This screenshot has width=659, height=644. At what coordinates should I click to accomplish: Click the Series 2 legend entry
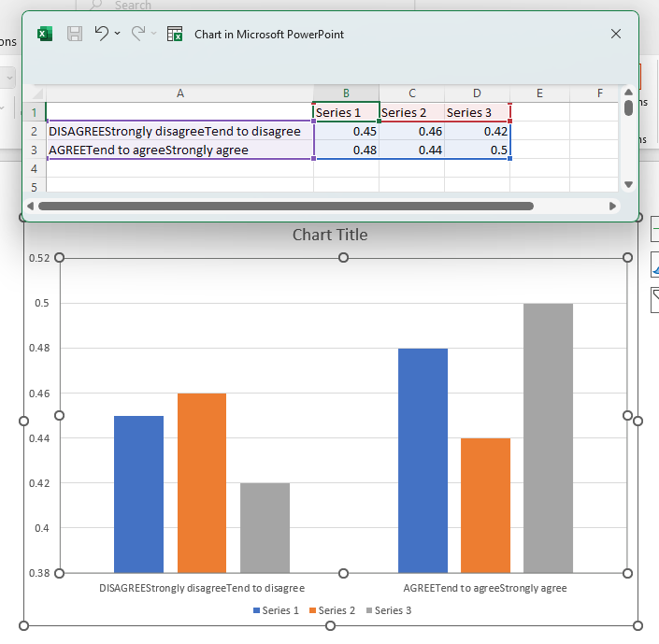[x=332, y=610]
